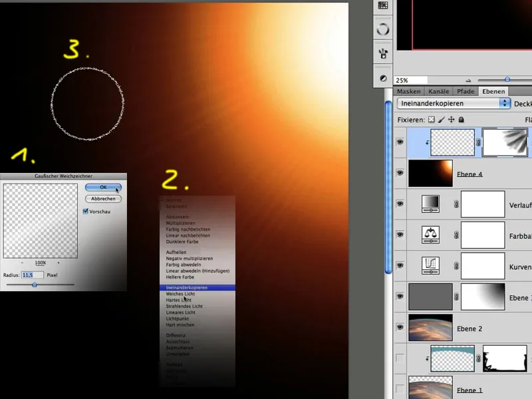Click the small mountain zoom-out icon in Navigator
Viewport: 532px width, 399px height.
click(469, 80)
